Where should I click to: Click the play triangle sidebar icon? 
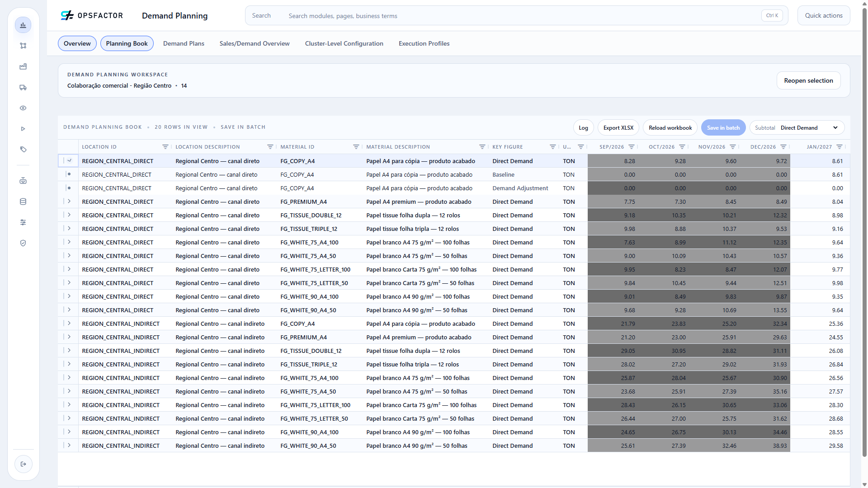point(23,129)
